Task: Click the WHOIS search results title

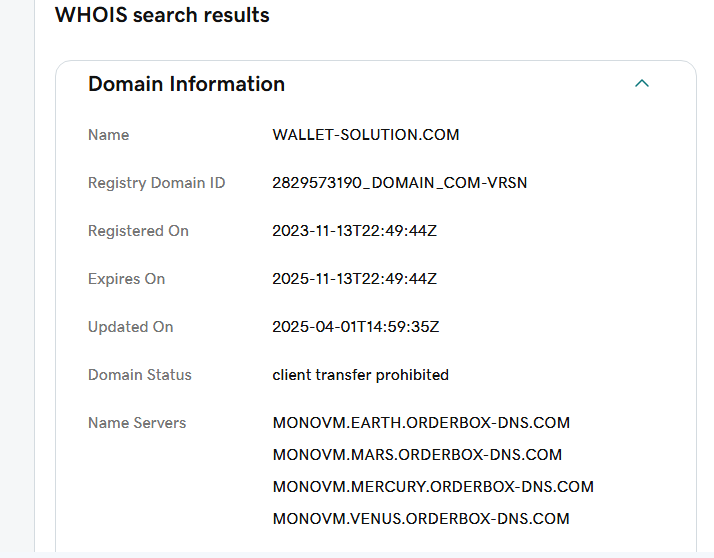Action: point(162,15)
